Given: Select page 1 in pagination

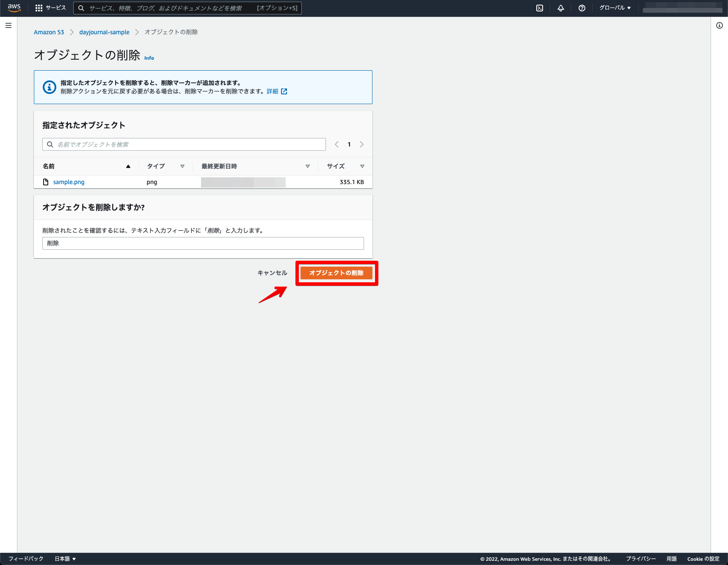Looking at the screenshot, I should (349, 144).
